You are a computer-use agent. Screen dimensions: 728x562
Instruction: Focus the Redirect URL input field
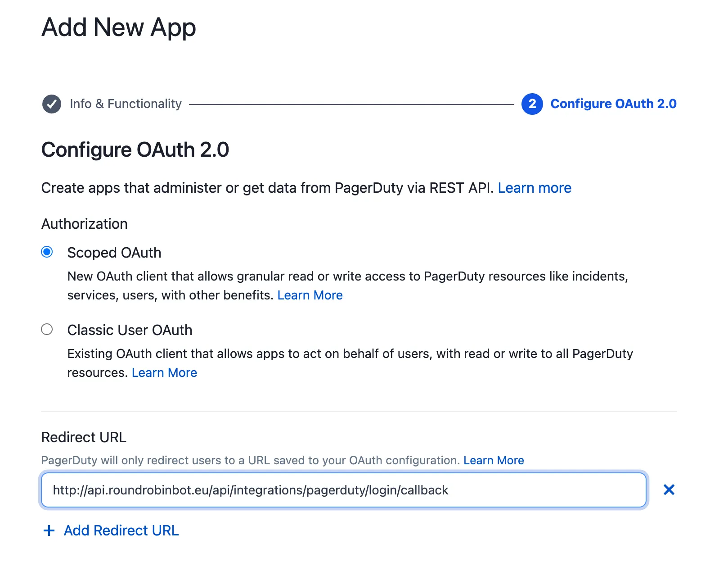coord(344,490)
